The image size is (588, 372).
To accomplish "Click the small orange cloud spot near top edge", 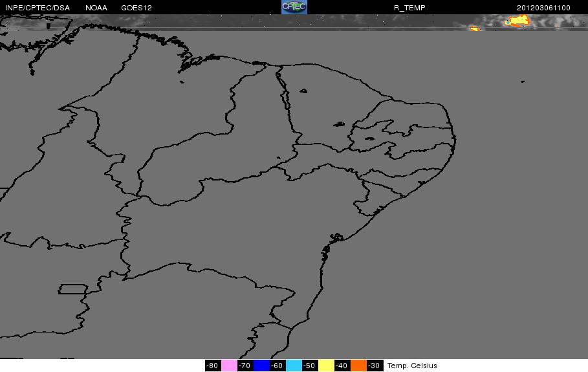I will 475,28.
